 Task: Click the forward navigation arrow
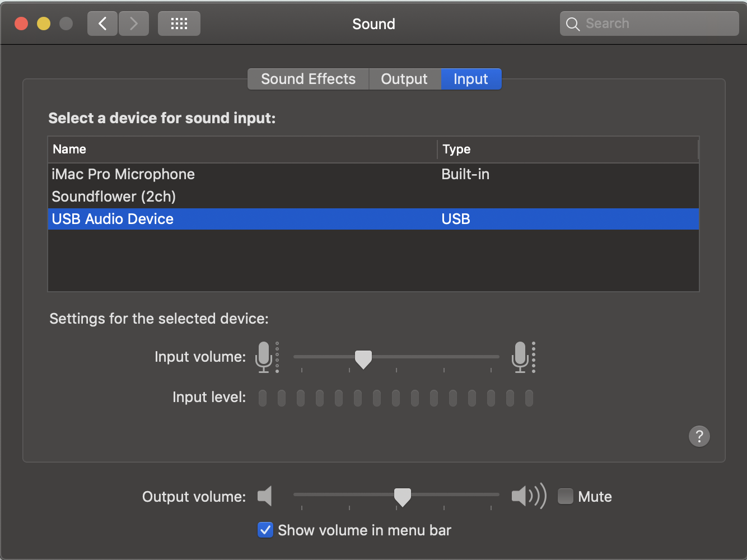133,24
